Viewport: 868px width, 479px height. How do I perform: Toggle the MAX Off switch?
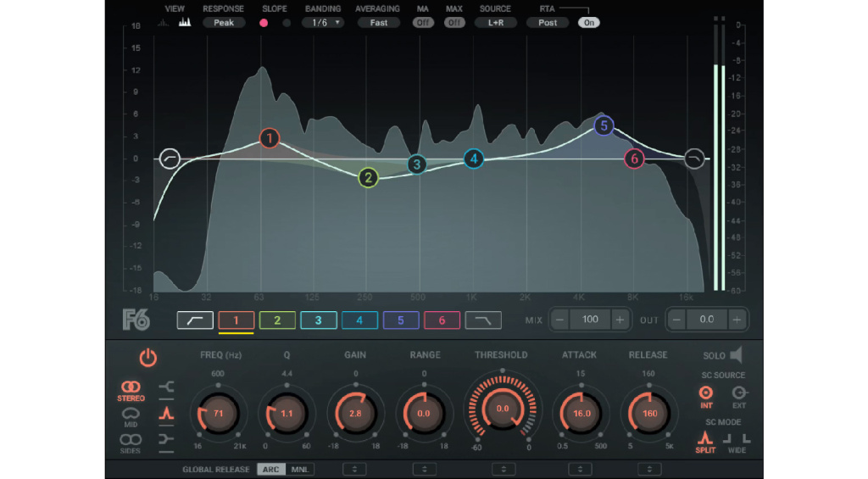pos(454,23)
